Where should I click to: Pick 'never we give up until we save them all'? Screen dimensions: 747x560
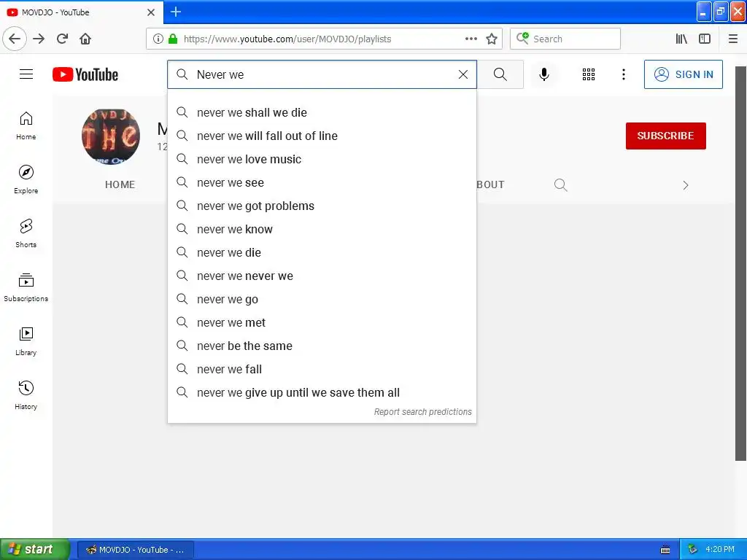coord(322,392)
